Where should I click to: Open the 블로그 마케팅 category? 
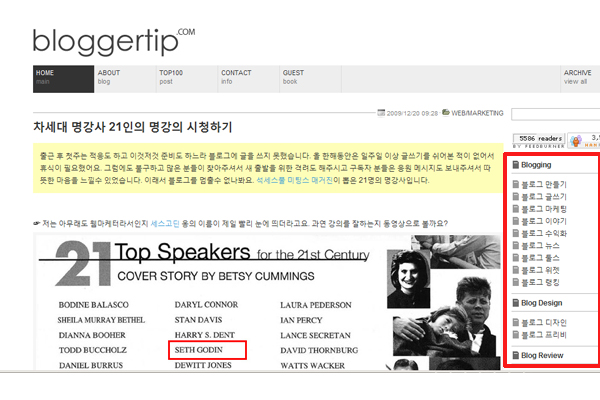point(544,209)
